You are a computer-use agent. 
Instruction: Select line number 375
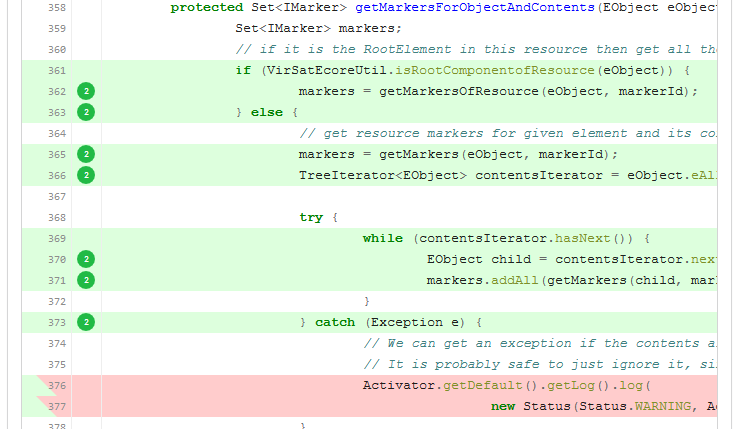coord(57,365)
